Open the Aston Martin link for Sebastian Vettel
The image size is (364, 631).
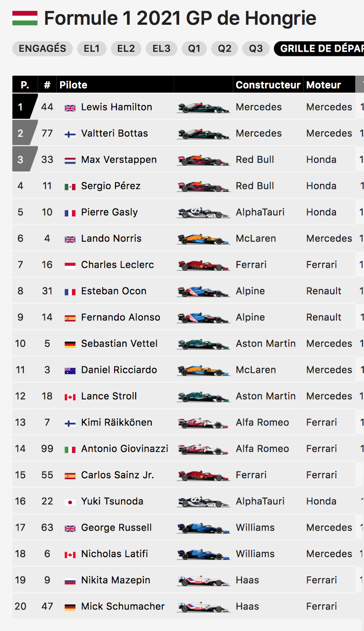[265, 343]
